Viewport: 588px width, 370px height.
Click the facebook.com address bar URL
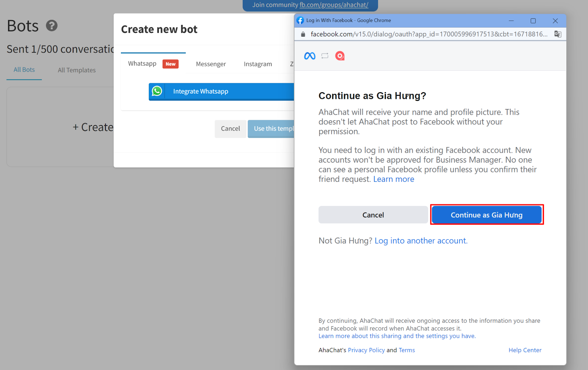pyautogui.click(x=429, y=34)
